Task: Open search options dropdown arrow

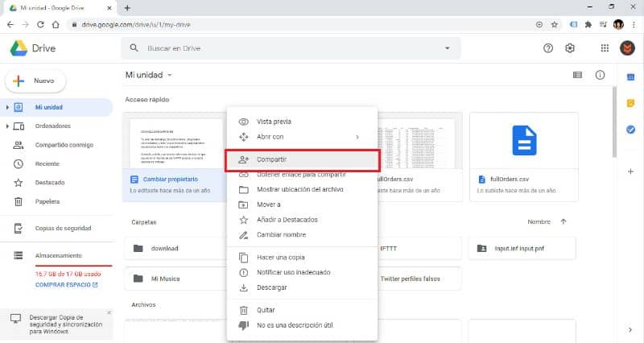Action: pos(448,48)
